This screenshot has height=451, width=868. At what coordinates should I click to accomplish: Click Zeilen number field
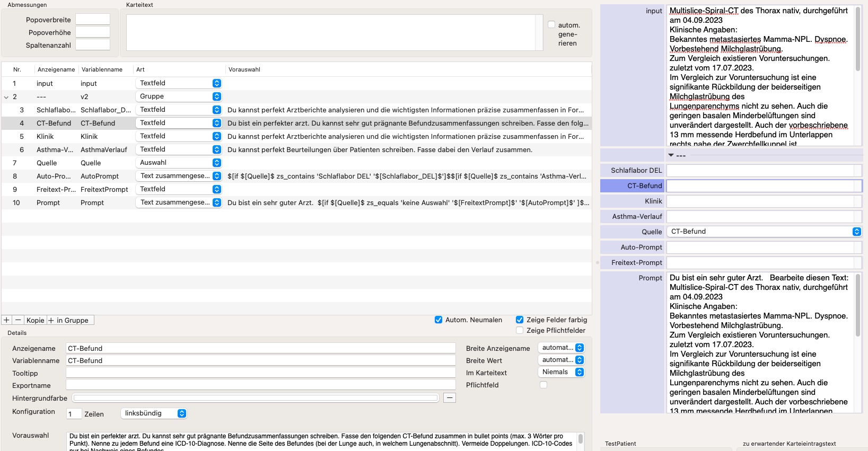pos(74,414)
